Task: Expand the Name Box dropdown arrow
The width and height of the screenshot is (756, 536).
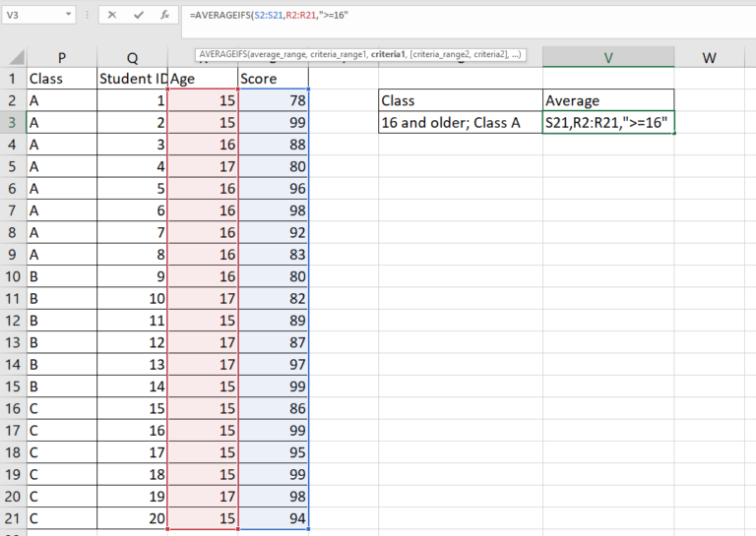Action: 67,16
